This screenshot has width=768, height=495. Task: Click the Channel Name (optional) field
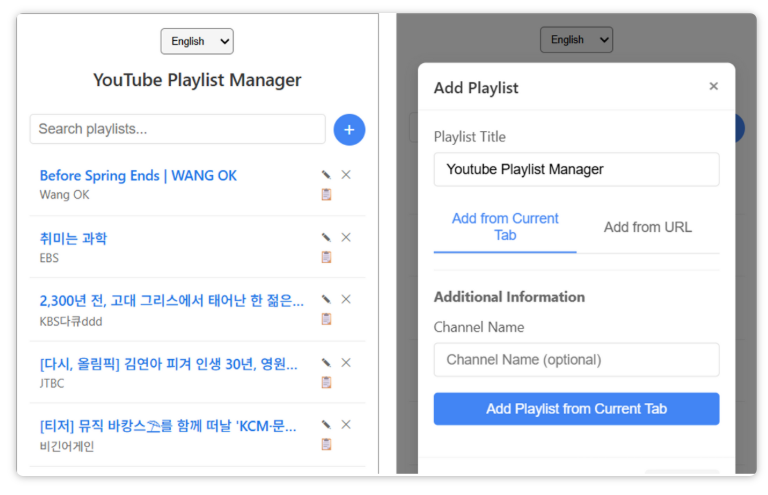click(x=576, y=360)
